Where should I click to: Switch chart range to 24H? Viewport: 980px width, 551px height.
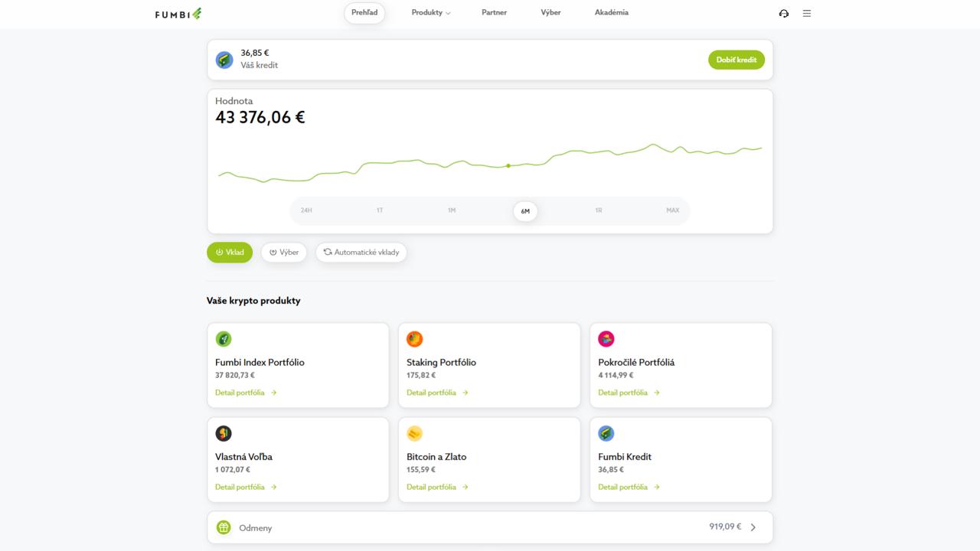[x=306, y=210]
